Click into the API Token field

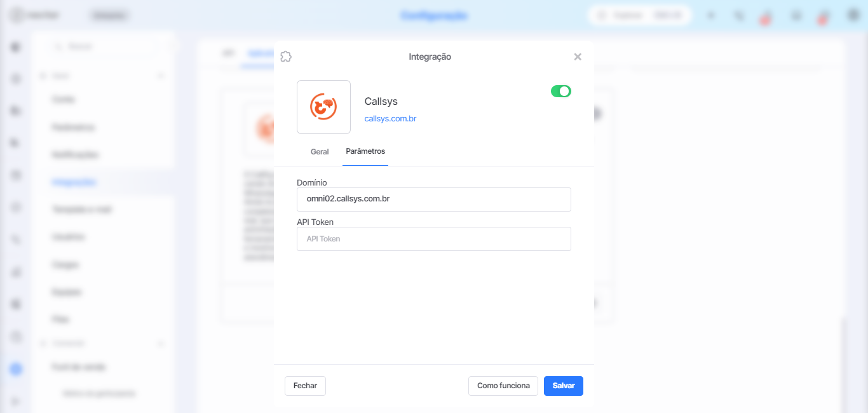click(x=434, y=239)
